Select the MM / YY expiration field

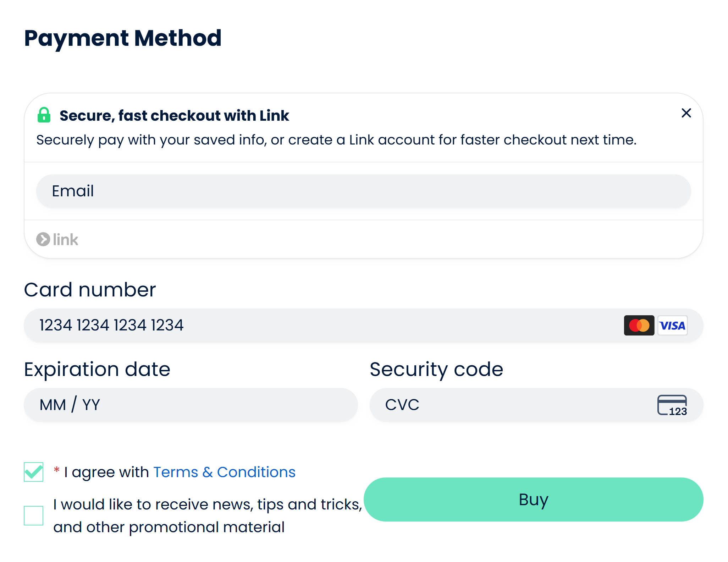191,405
